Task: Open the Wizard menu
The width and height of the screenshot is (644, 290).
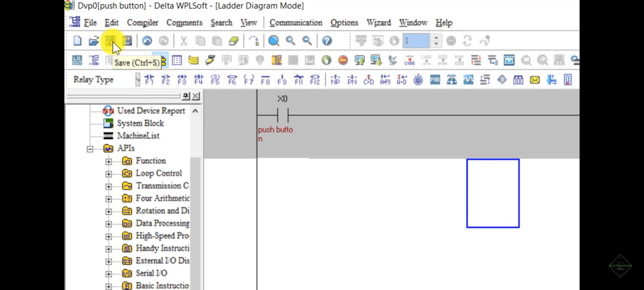Action: [x=378, y=23]
